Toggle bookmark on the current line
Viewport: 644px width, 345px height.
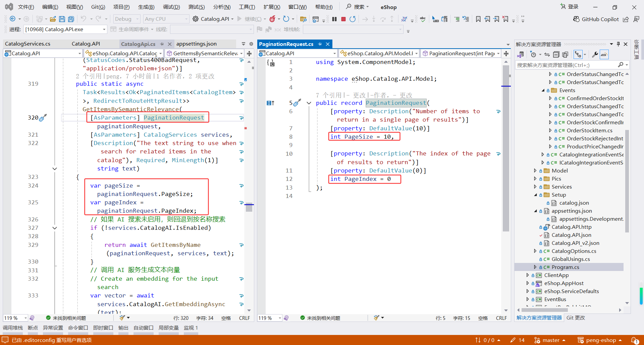[478, 19]
